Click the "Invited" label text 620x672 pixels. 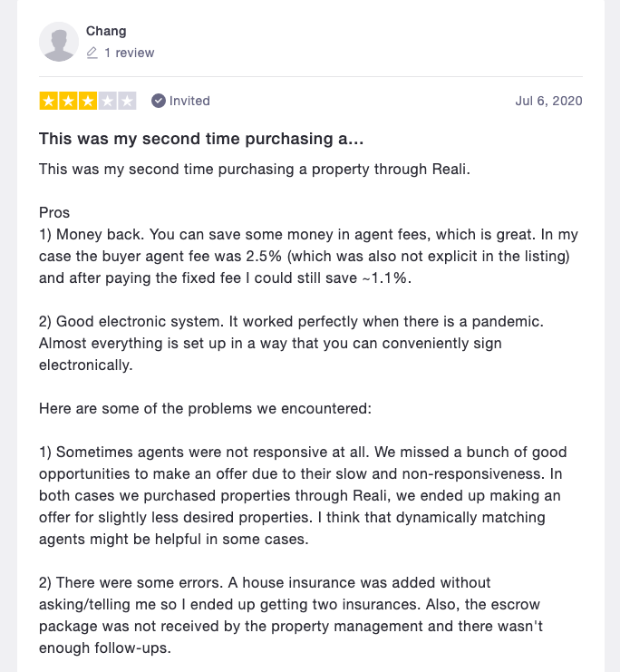(189, 101)
